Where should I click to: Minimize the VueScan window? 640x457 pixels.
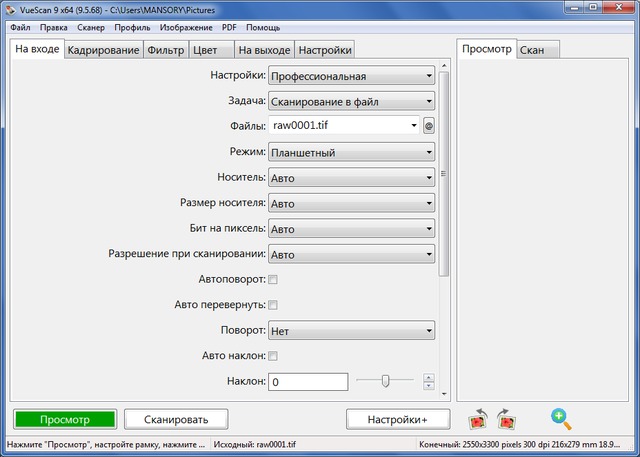pos(573,7)
